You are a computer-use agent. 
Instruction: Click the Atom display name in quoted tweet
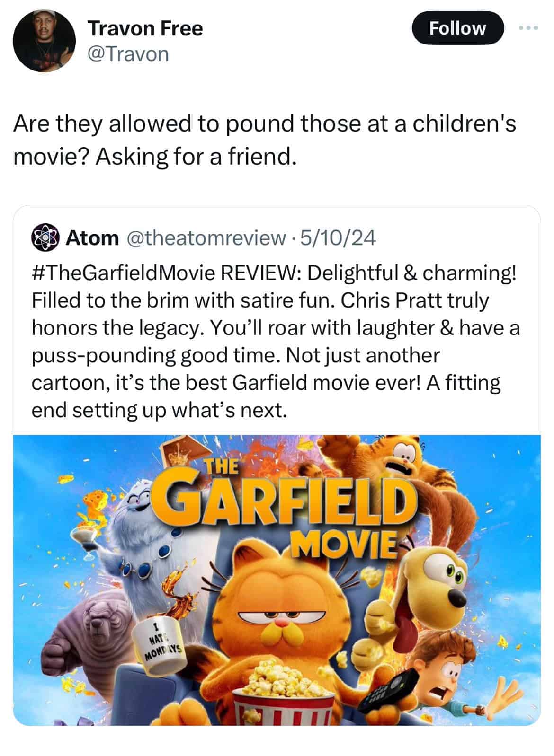tap(92, 238)
